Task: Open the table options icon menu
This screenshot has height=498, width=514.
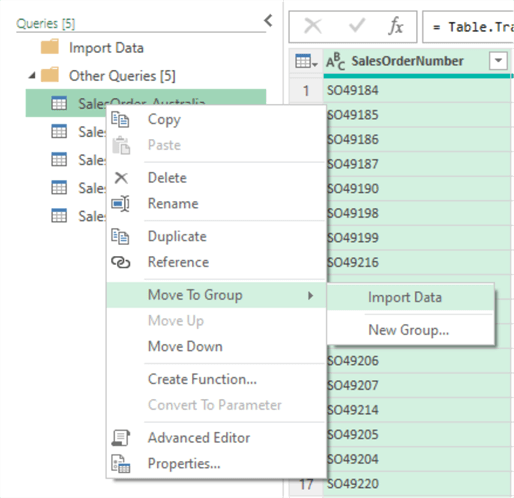Action: (306, 61)
